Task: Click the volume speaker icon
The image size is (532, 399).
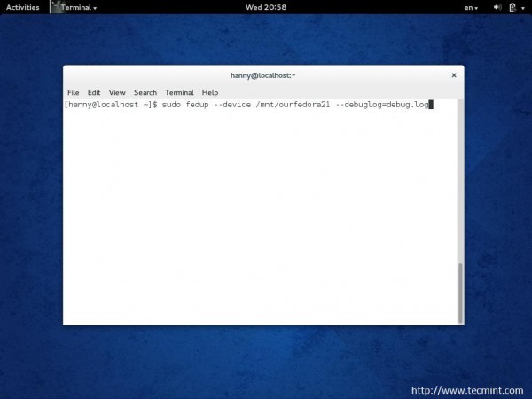Action: (x=497, y=7)
